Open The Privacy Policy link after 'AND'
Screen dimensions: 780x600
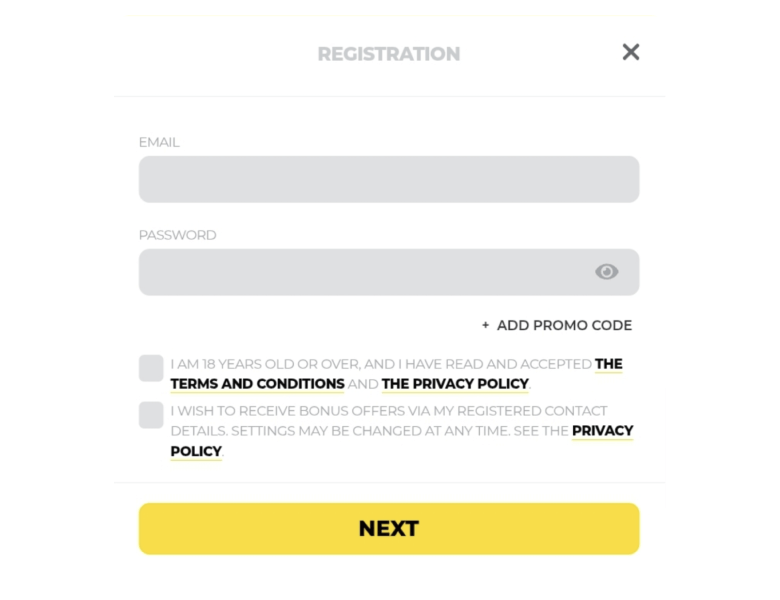click(x=455, y=384)
